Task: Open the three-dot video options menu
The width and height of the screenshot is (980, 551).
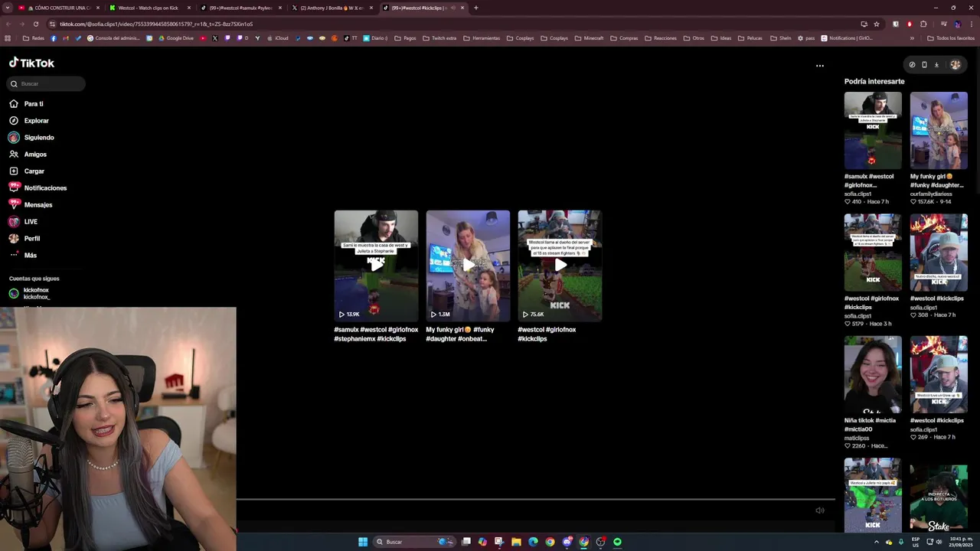Action: [x=820, y=65]
